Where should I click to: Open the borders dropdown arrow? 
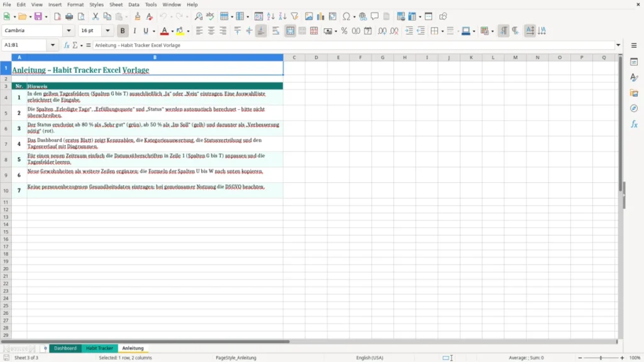pyautogui.click(x=442, y=31)
